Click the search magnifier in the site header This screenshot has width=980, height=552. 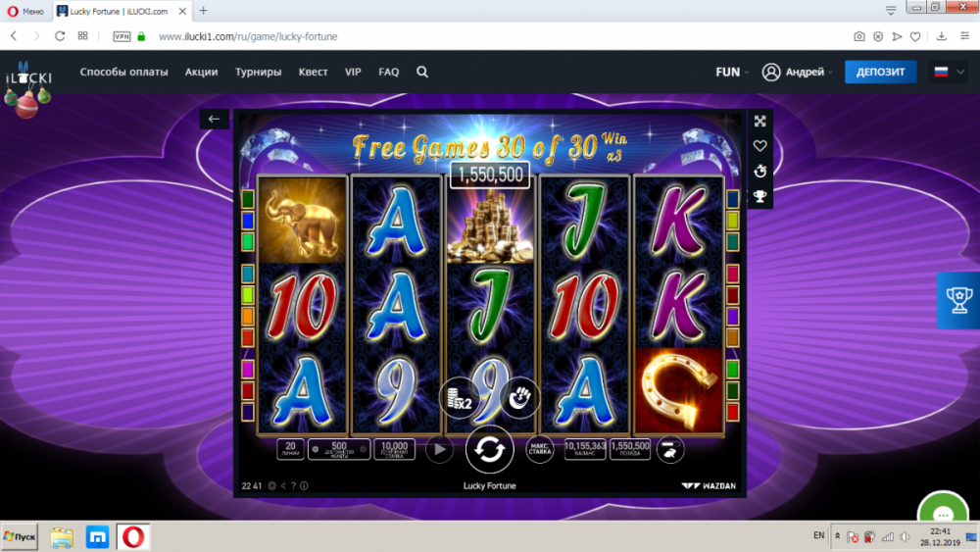tap(422, 72)
